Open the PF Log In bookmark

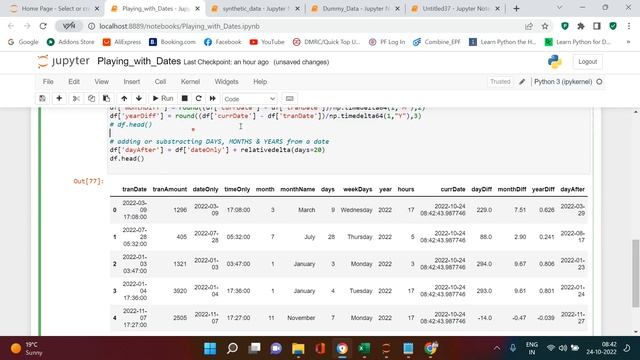tap(387, 42)
